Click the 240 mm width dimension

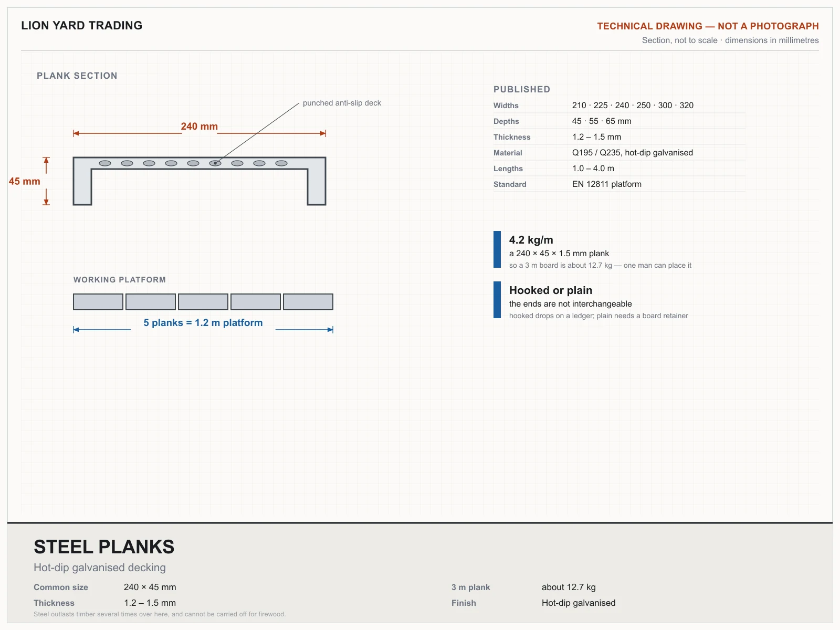coord(199,127)
